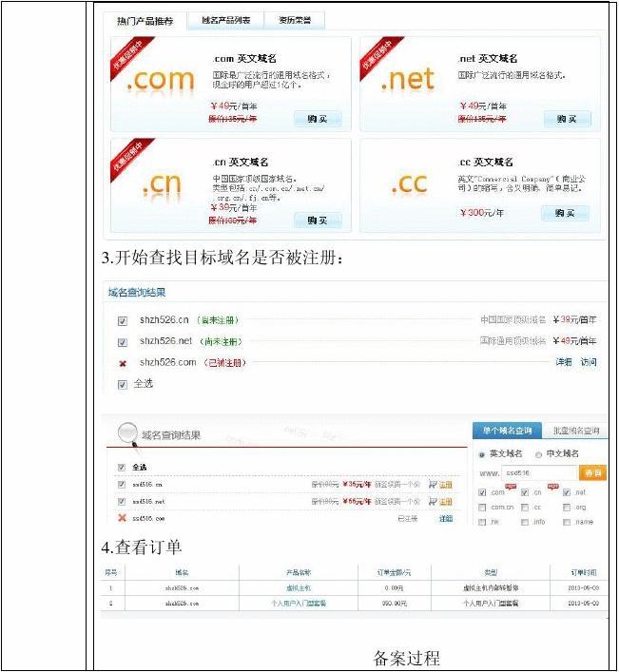Click the orange .com domain logo

pyautogui.click(x=160, y=82)
